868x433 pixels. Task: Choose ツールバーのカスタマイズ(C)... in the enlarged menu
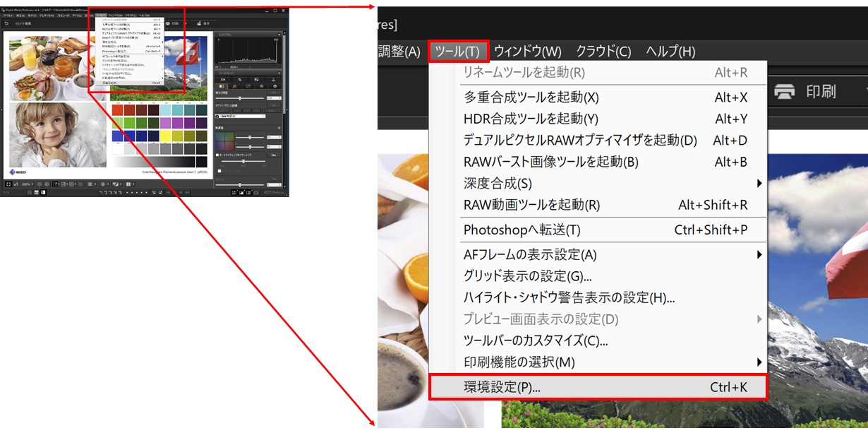pos(598,340)
